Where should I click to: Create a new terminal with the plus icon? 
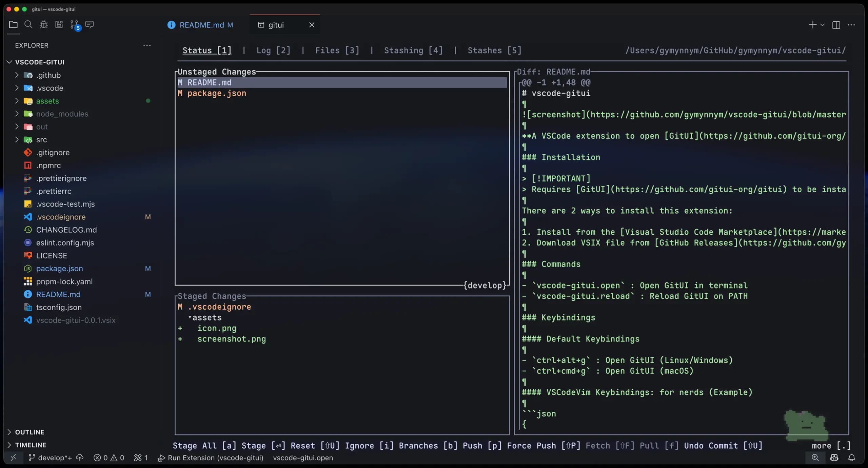click(812, 25)
